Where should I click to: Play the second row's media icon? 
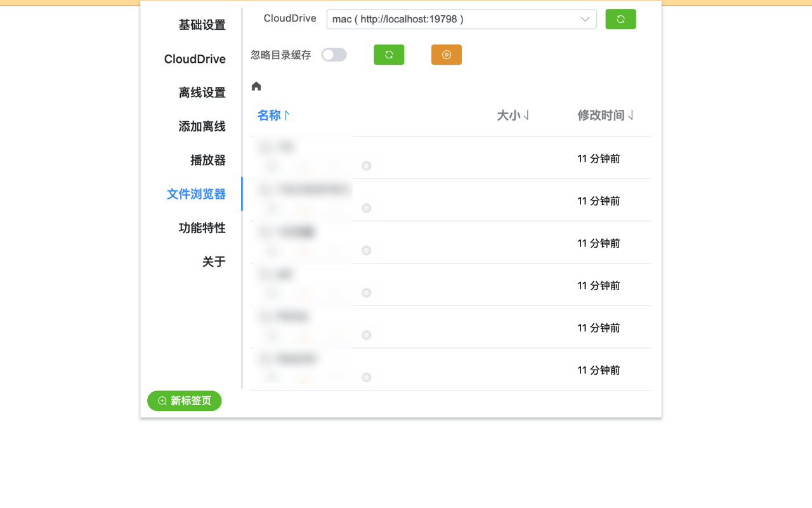pos(366,208)
